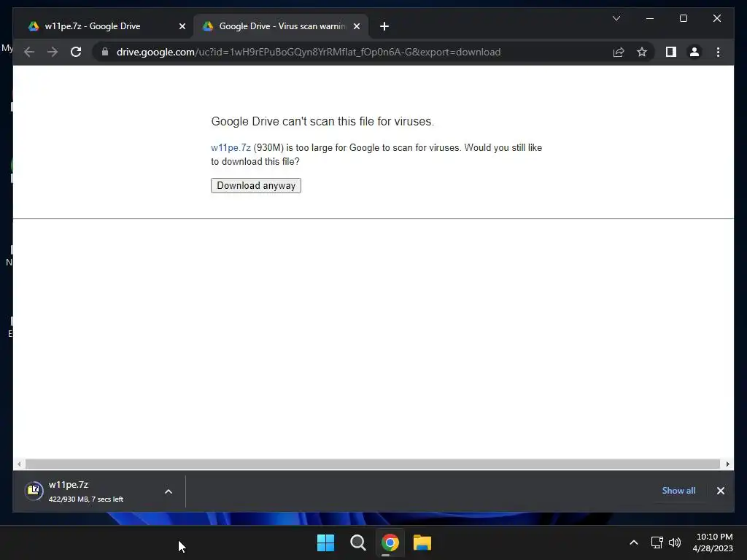The image size is (747, 560).
Task: Open File Explorer from taskbar
Action: [x=422, y=542]
